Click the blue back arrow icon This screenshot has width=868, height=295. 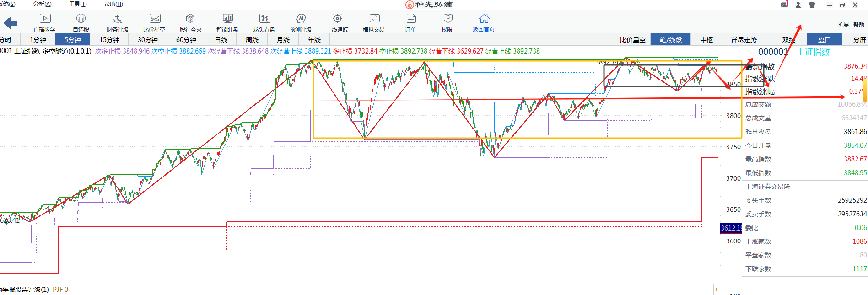tap(10, 23)
